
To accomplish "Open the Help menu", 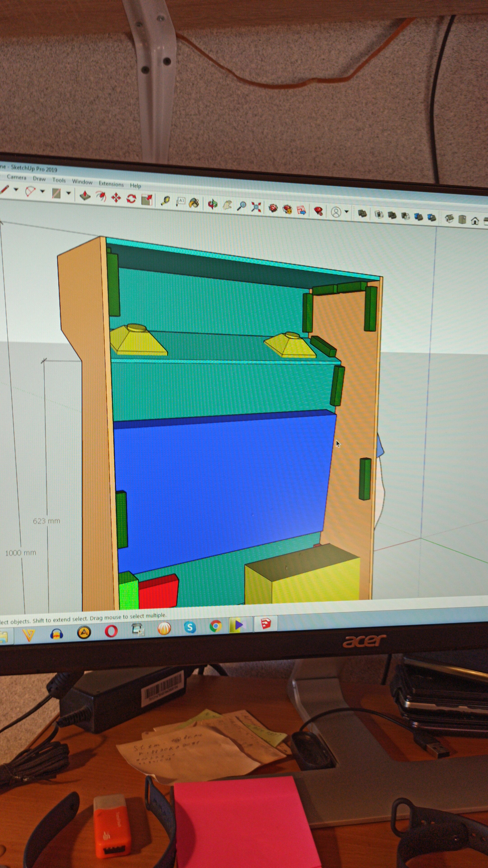I will click(x=135, y=186).
